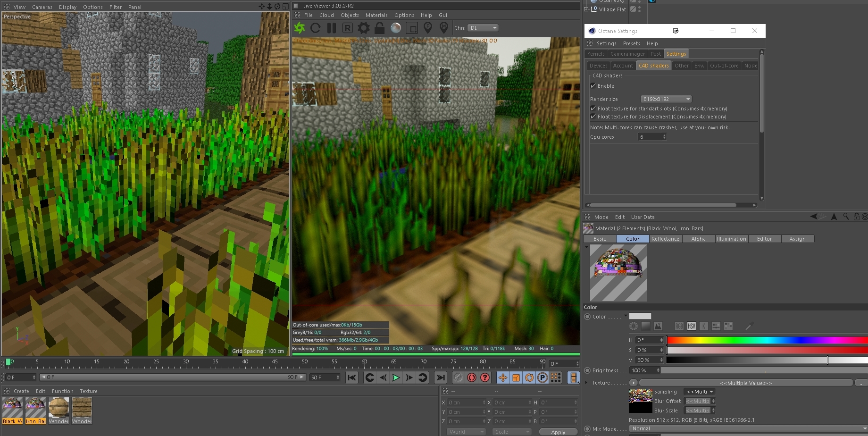Toggle the viewport lock icon
The image size is (868, 436).
[x=380, y=28]
